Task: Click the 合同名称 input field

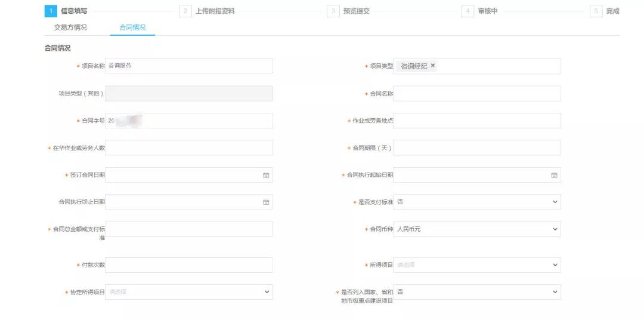Action: [477, 94]
